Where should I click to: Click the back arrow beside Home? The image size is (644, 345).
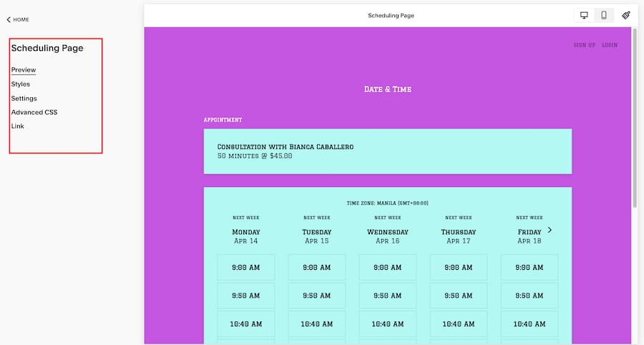[9, 19]
